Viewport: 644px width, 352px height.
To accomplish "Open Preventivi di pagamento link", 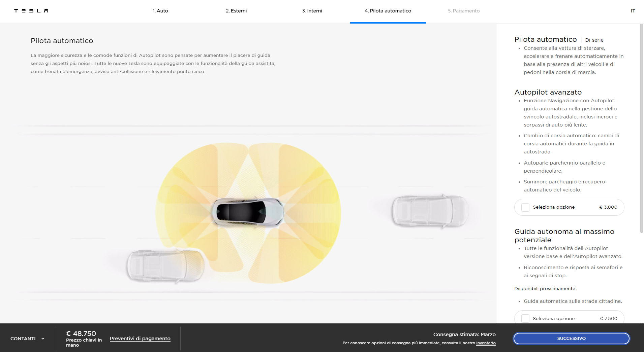I will (x=140, y=339).
